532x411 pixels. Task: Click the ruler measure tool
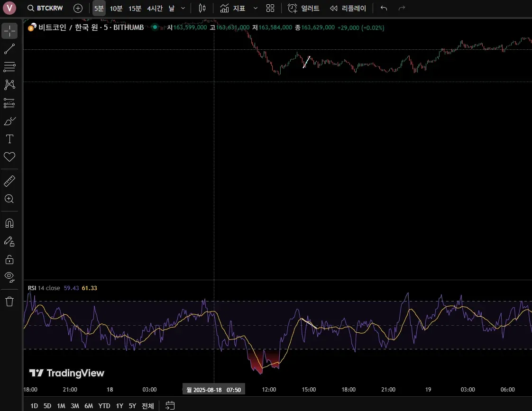pos(9,181)
